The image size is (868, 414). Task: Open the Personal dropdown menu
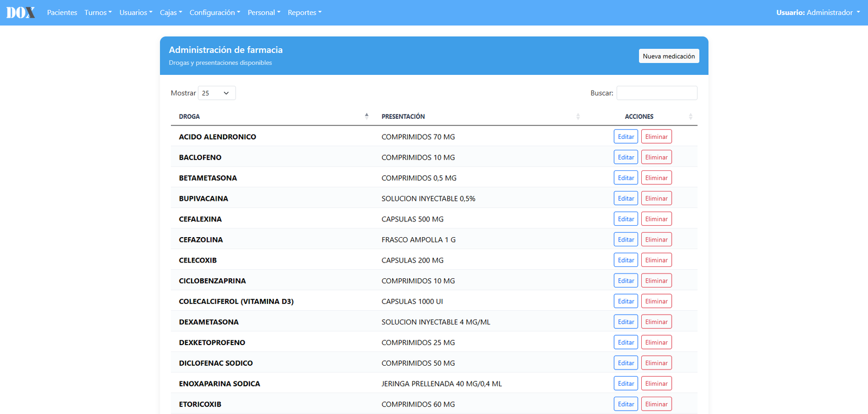pos(264,12)
